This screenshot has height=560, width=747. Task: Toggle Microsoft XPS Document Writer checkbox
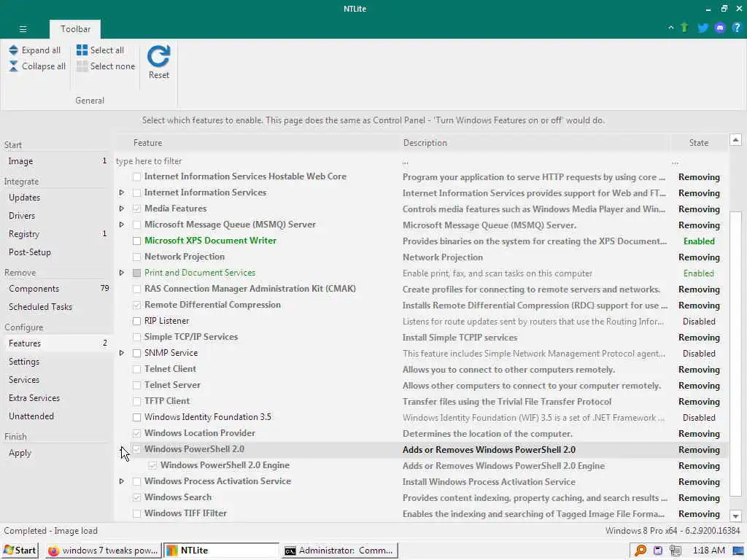point(136,241)
